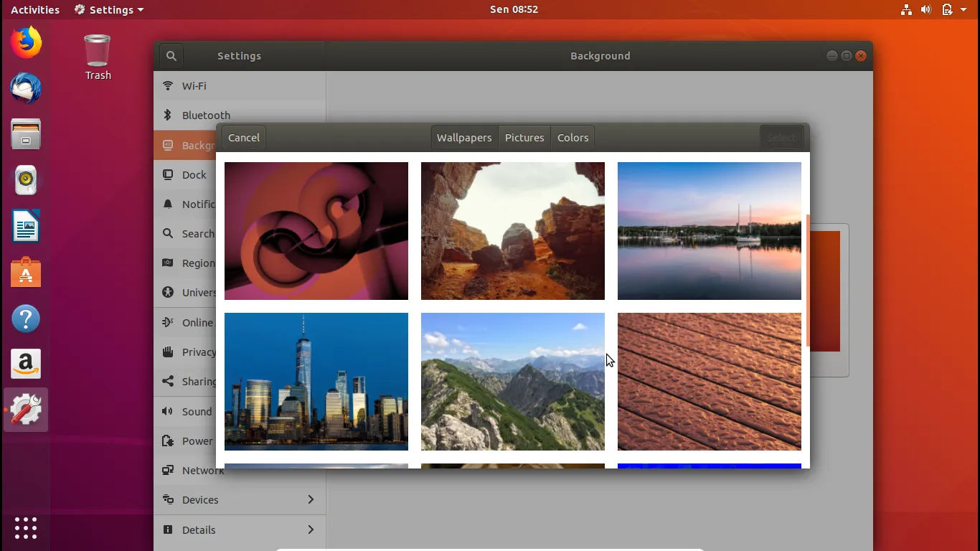
Task: Click the Search magnifier icon in sidebar list
Action: (x=168, y=233)
